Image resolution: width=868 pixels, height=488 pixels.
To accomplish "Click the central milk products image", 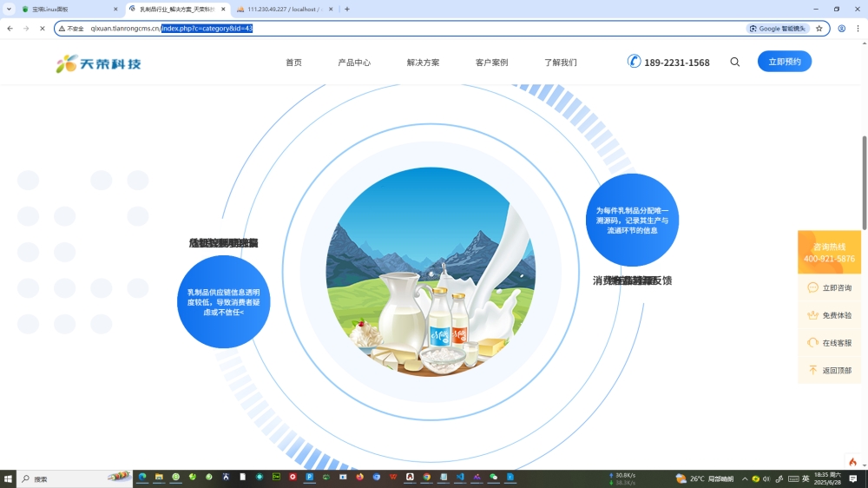I will coord(431,272).
